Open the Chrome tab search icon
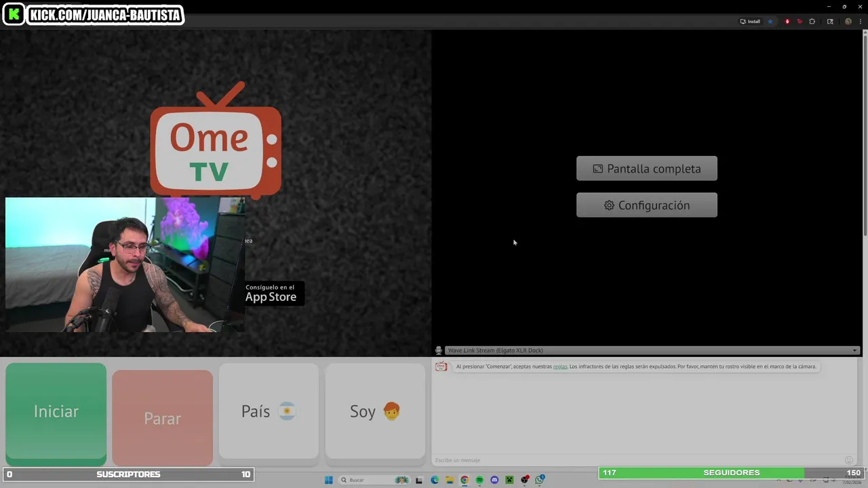The width and height of the screenshot is (868, 488). (830, 22)
